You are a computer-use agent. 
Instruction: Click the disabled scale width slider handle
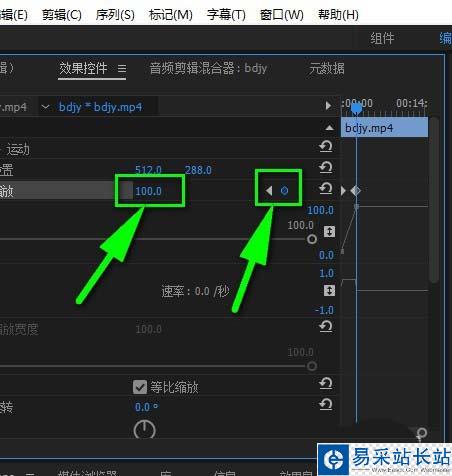(x=312, y=366)
